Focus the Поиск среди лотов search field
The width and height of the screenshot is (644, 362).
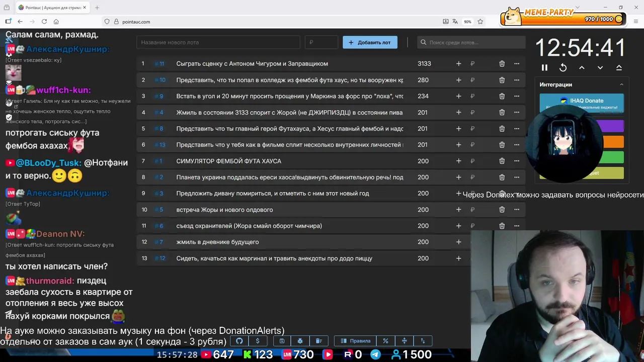tap(471, 42)
